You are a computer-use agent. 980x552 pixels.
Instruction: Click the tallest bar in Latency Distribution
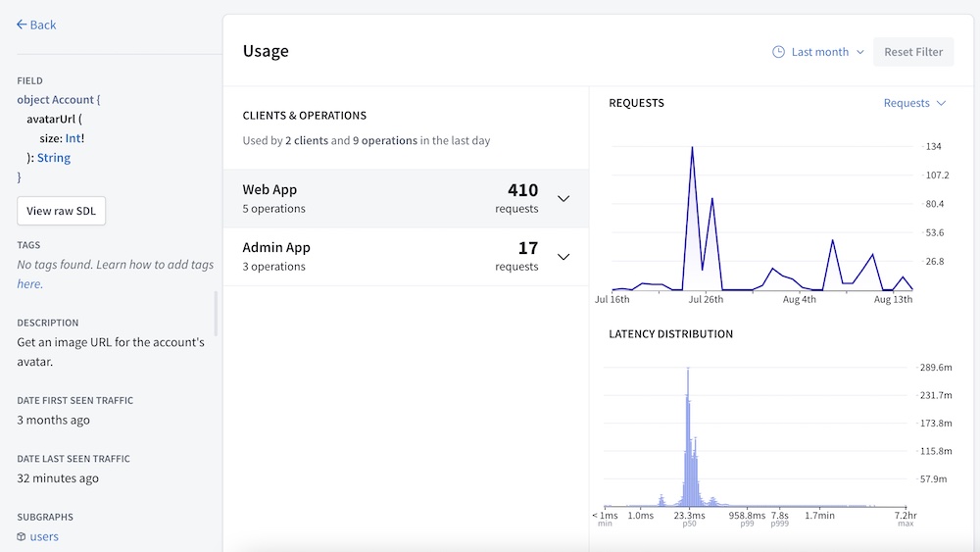[688, 436]
